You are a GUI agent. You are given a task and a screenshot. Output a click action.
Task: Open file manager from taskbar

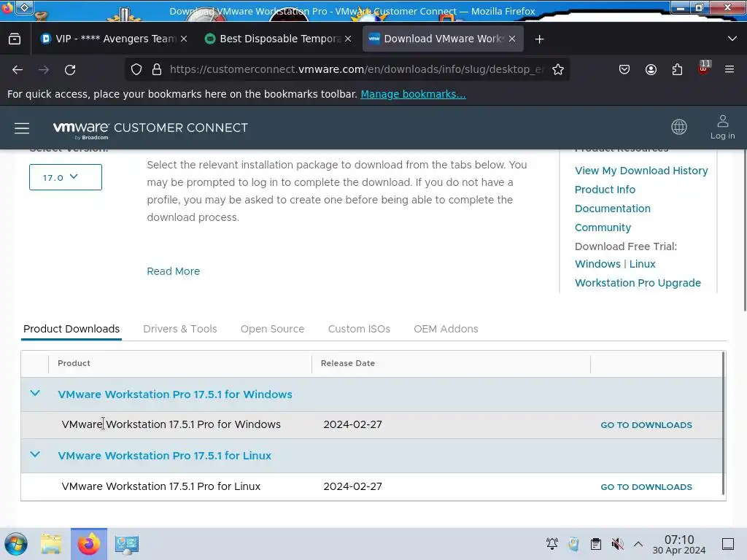tap(51, 544)
